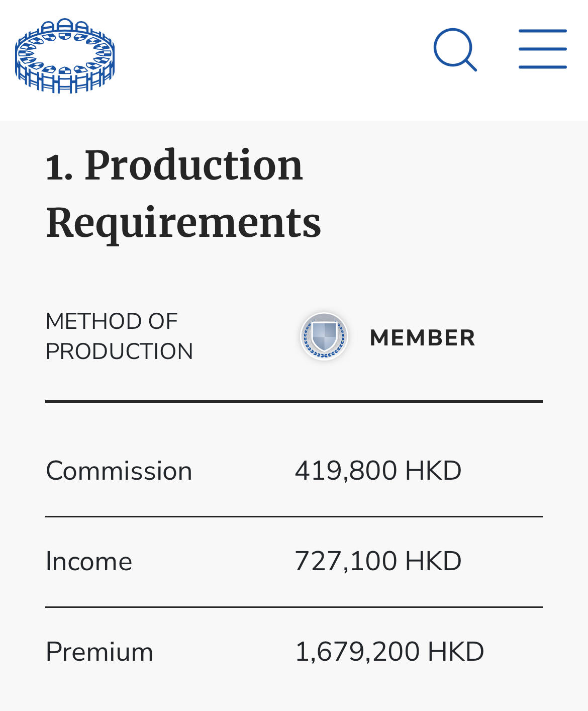Screen dimensions: 588x711
Task: Click the METHOD OF PRODUCTION label
Action: point(119,336)
